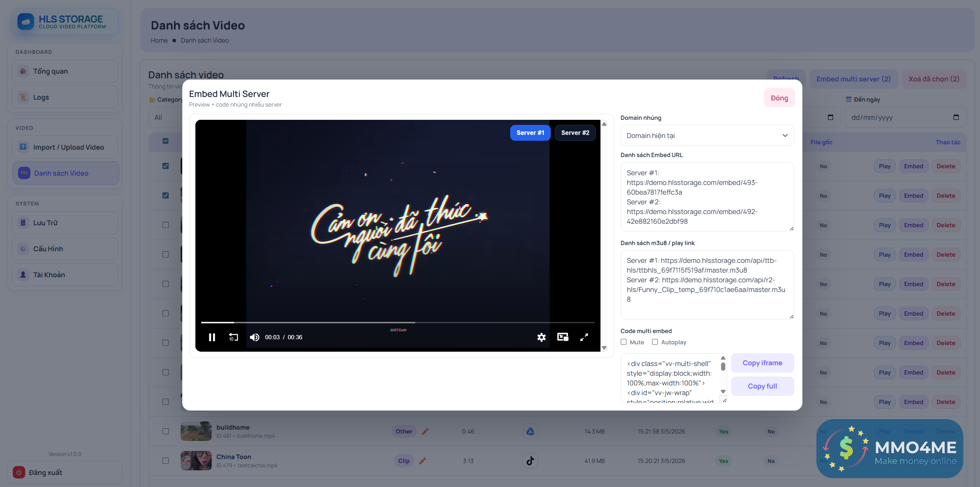Click the logout power icon
The image size is (980, 487).
(x=19, y=472)
